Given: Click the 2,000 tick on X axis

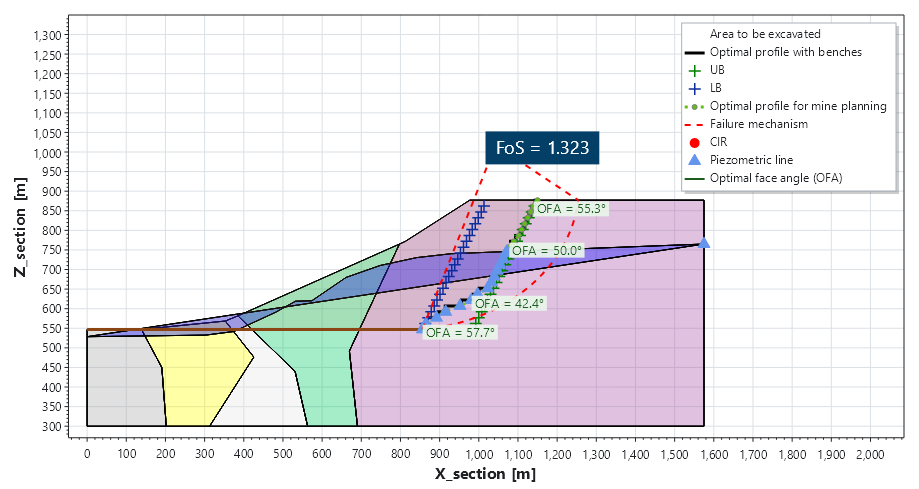Looking at the screenshot, I should tap(870, 454).
